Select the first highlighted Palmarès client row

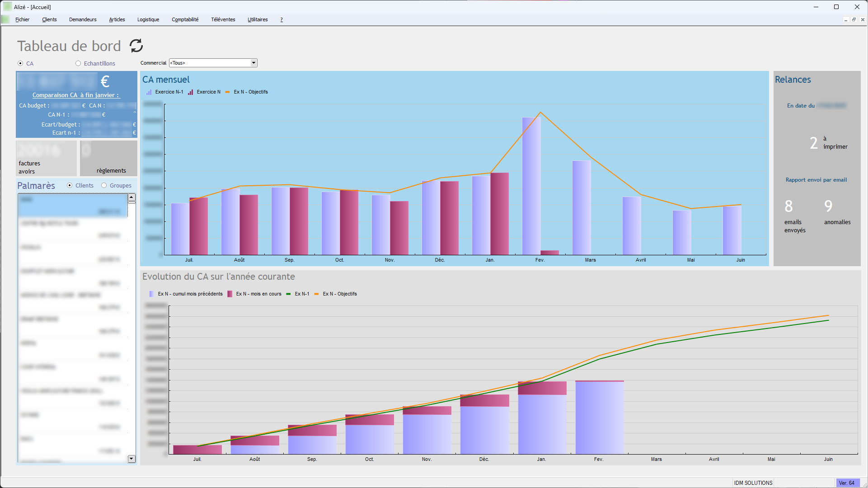click(x=72, y=206)
